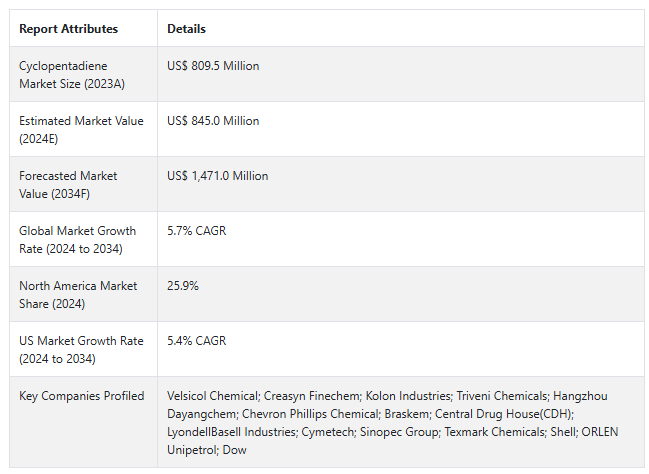Select the Estimated Market Value (2024E) cell
The height and width of the screenshot is (474, 649).
[x=81, y=130]
